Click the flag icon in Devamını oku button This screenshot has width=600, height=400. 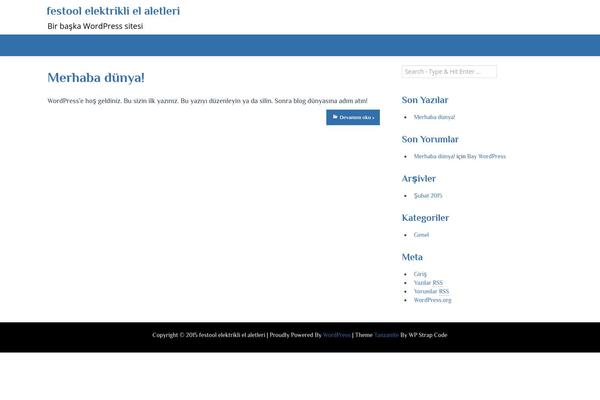[x=335, y=117]
